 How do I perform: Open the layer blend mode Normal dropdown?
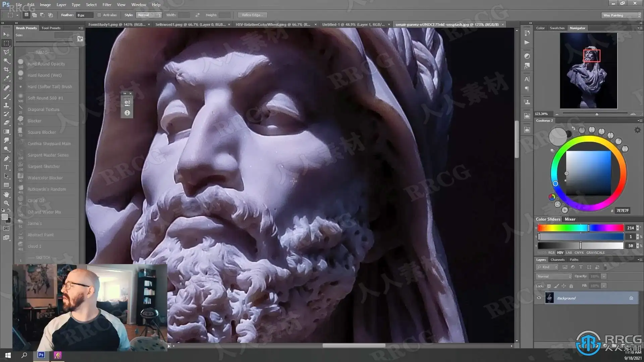click(x=554, y=277)
